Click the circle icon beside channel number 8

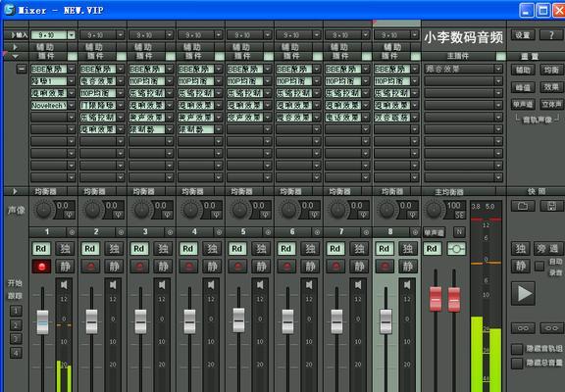point(415,232)
